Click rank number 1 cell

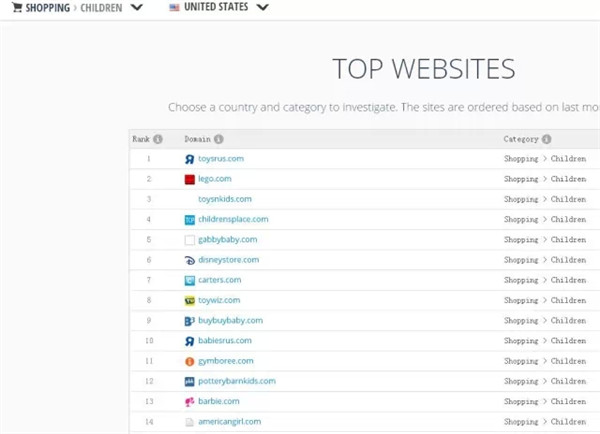click(x=148, y=159)
